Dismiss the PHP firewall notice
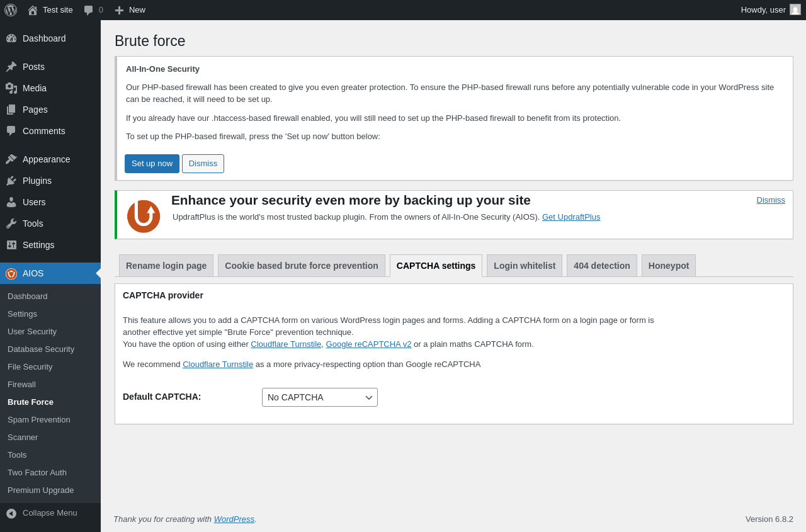The width and height of the screenshot is (806, 532). 203,164
